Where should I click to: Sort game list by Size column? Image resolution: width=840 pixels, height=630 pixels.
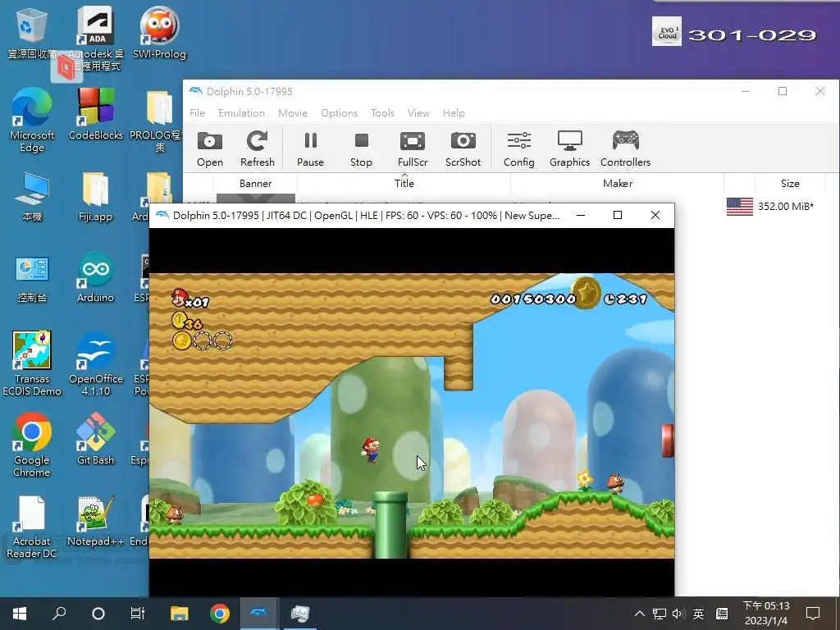tap(790, 183)
